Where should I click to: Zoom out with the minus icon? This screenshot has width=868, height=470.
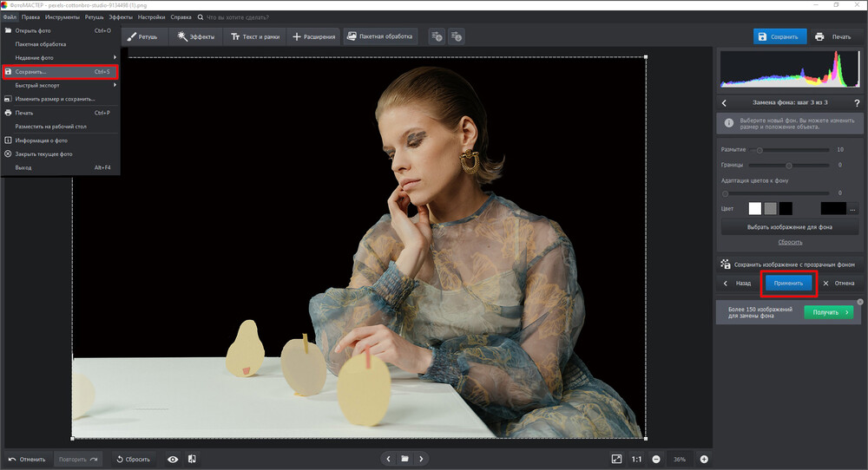pyautogui.click(x=656, y=459)
